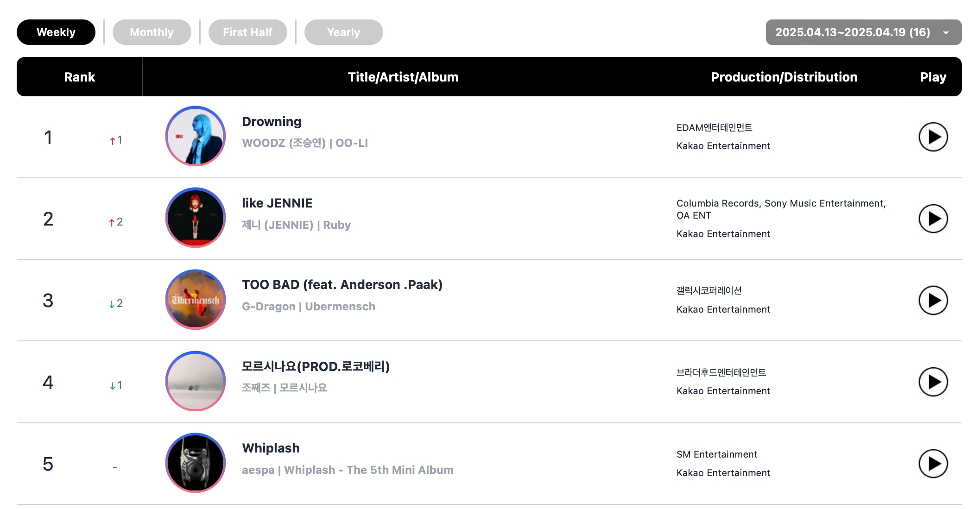Open the Drowning song title link

tap(272, 122)
